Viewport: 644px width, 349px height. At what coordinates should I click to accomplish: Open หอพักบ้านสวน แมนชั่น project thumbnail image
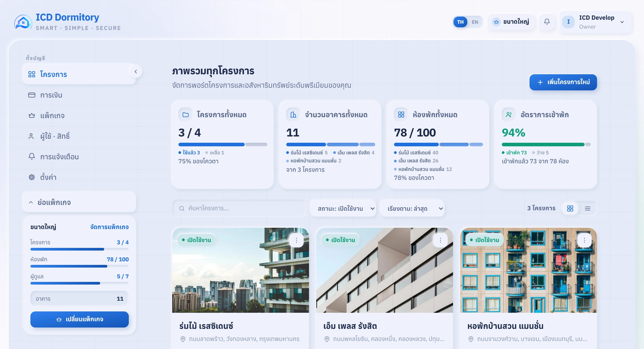click(x=528, y=270)
